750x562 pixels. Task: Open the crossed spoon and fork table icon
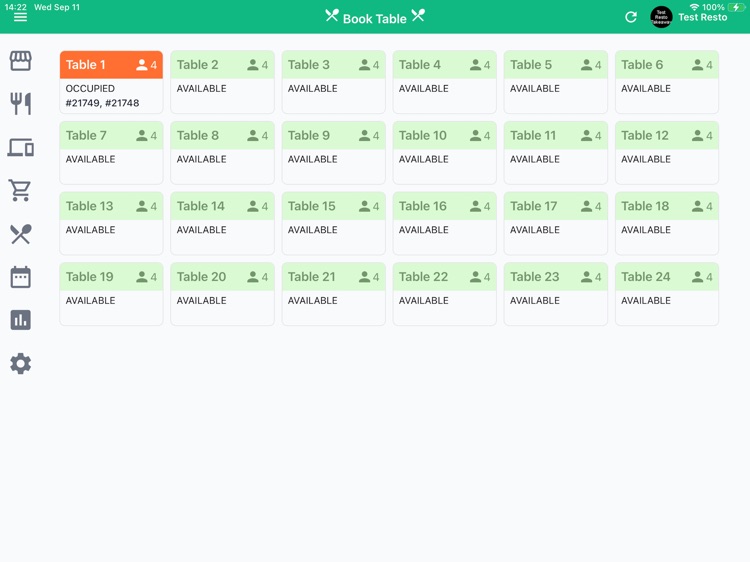[x=21, y=234]
